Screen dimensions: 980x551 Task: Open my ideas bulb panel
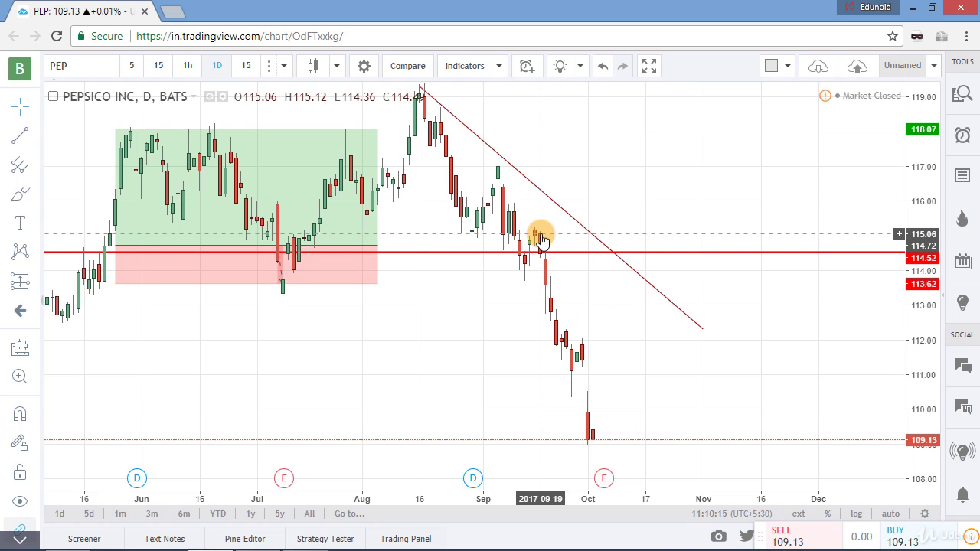[x=962, y=303]
